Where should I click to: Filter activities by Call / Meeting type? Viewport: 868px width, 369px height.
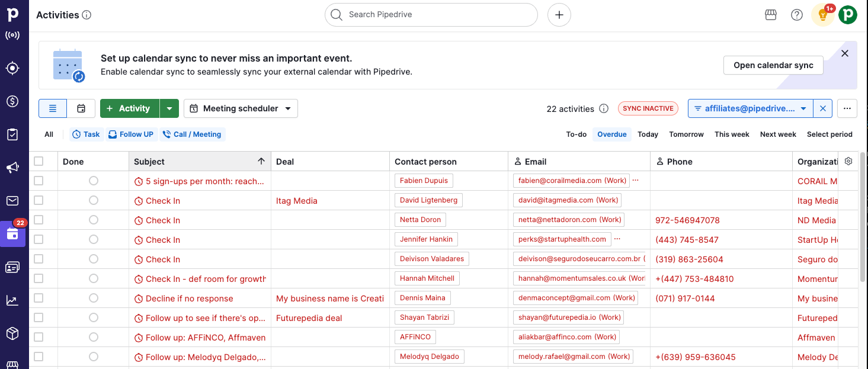(192, 134)
